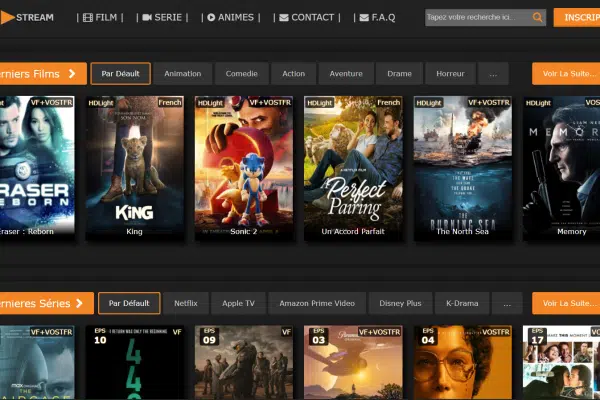Screen dimensions: 600x400
Task: Expand more film genres with the ellipsis
Action: click(x=493, y=73)
